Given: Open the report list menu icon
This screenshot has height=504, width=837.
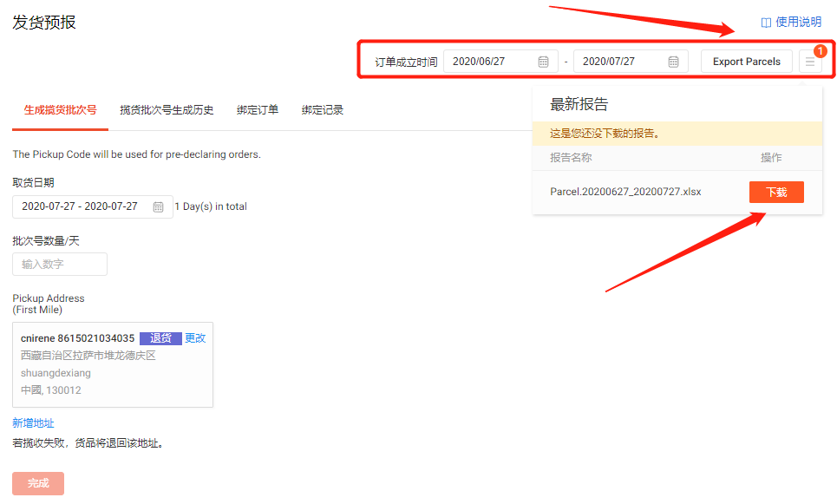Looking at the screenshot, I should 810,62.
